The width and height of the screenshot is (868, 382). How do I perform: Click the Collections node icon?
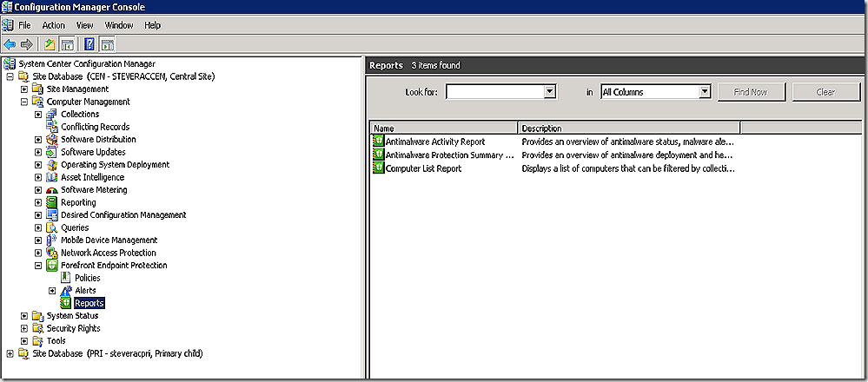(x=52, y=114)
